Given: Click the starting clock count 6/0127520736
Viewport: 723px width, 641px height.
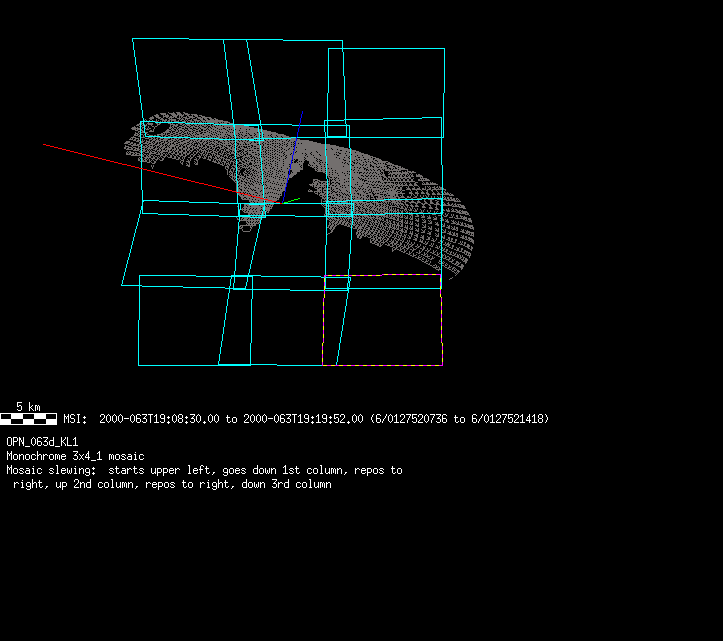Looking at the screenshot, I should click(x=413, y=419).
